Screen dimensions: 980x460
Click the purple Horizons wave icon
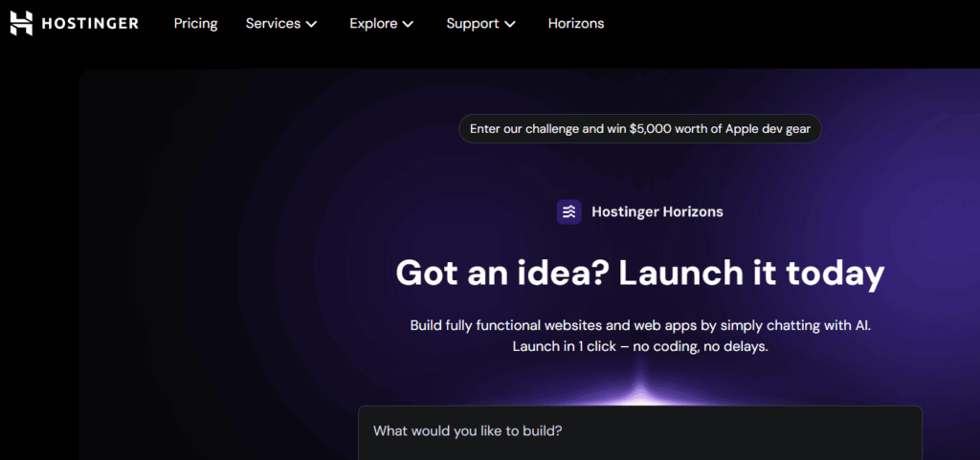point(569,211)
